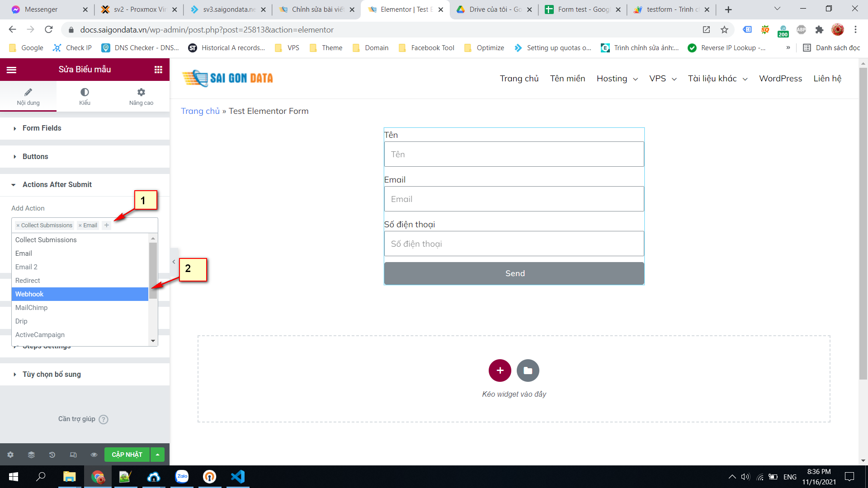
Task: Remove the Email action tag
Action: 80,225
